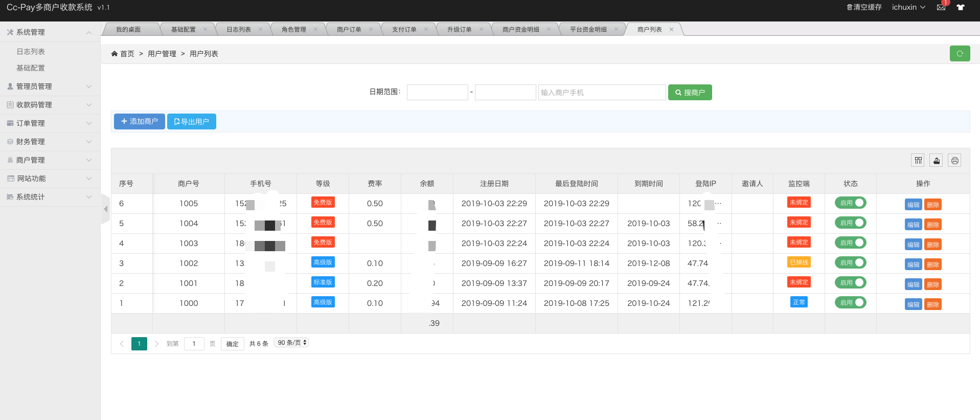Click the home icon in the breadcrumb

pyautogui.click(x=115, y=54)
